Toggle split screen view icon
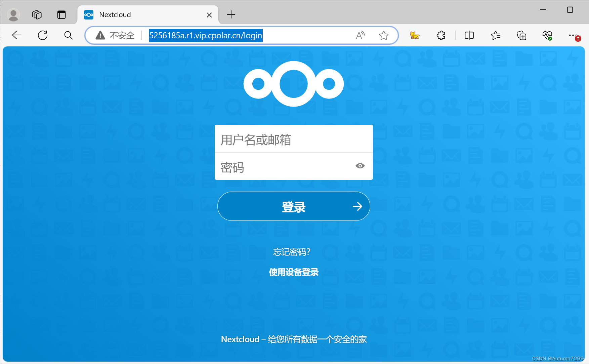589x364 pixels. click(469, 35)
